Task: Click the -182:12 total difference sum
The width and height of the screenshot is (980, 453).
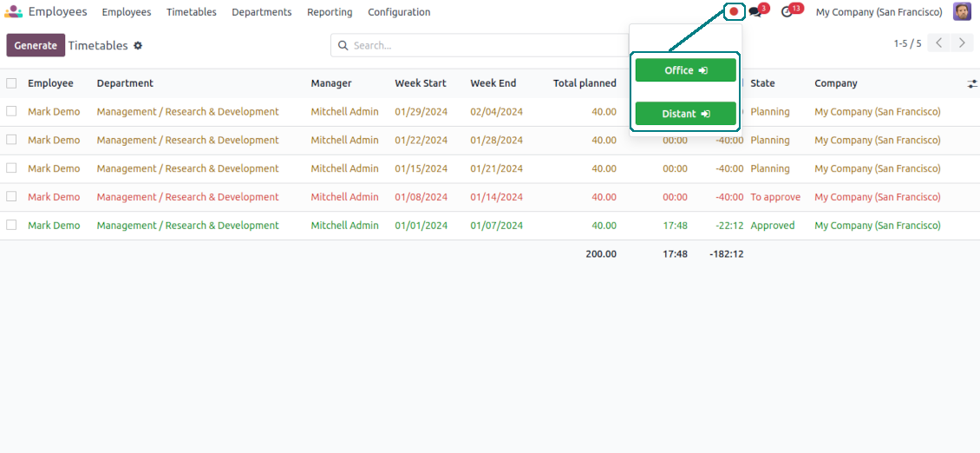Action: click(x=726, y=254)
